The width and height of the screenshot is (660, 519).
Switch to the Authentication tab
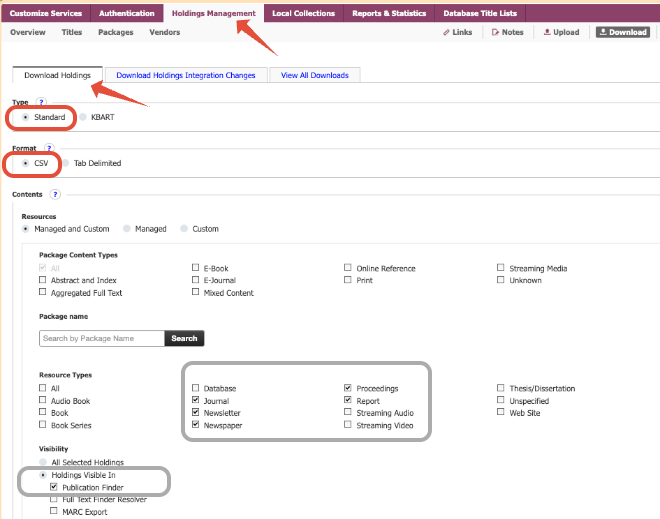(x=127, y=13)
